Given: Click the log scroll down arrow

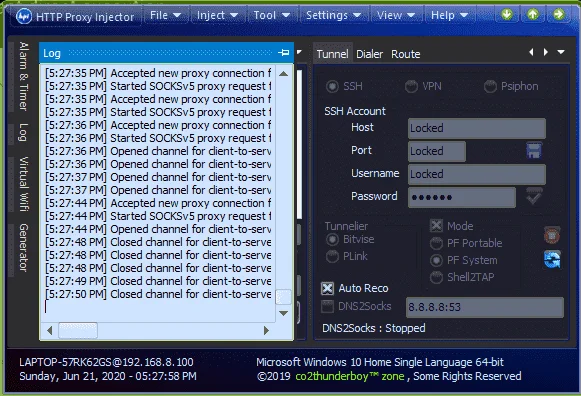Looking at the screenshot, I should pos(283,313).
